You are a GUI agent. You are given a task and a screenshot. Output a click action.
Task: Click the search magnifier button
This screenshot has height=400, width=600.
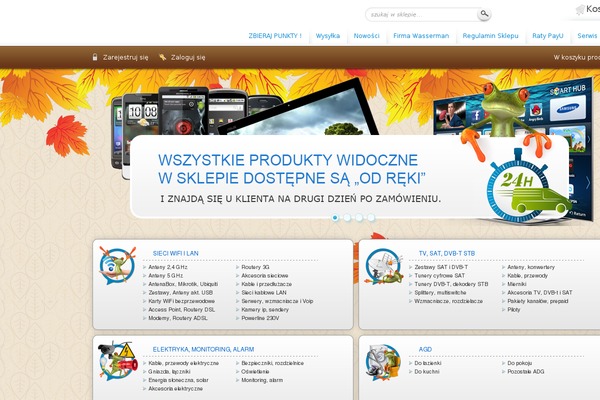484,14
